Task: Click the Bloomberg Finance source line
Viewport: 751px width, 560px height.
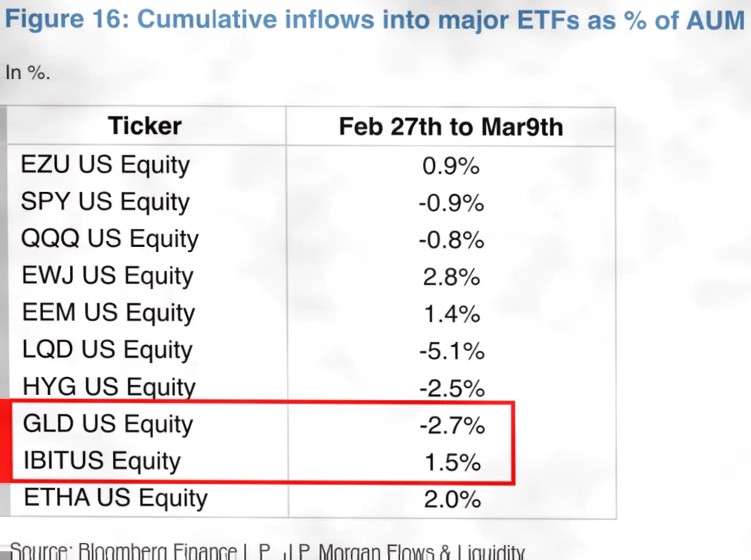Action: 268,552
